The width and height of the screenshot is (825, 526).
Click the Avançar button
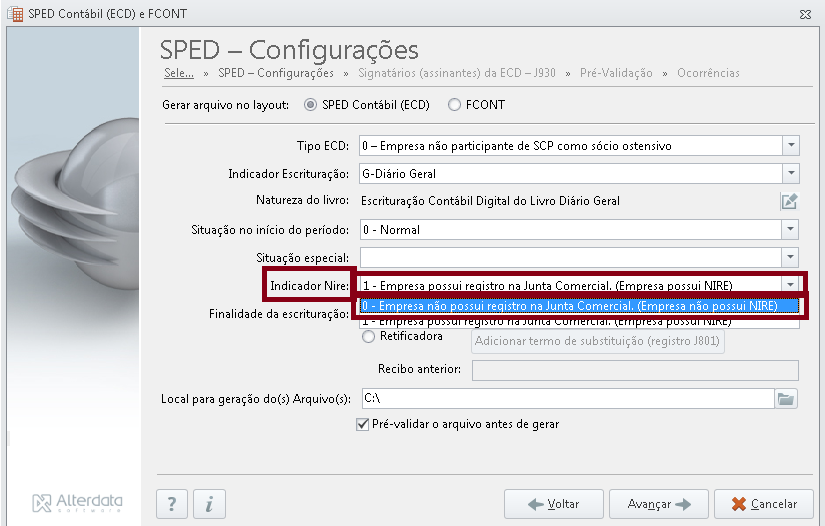click(x=659, y=504)
